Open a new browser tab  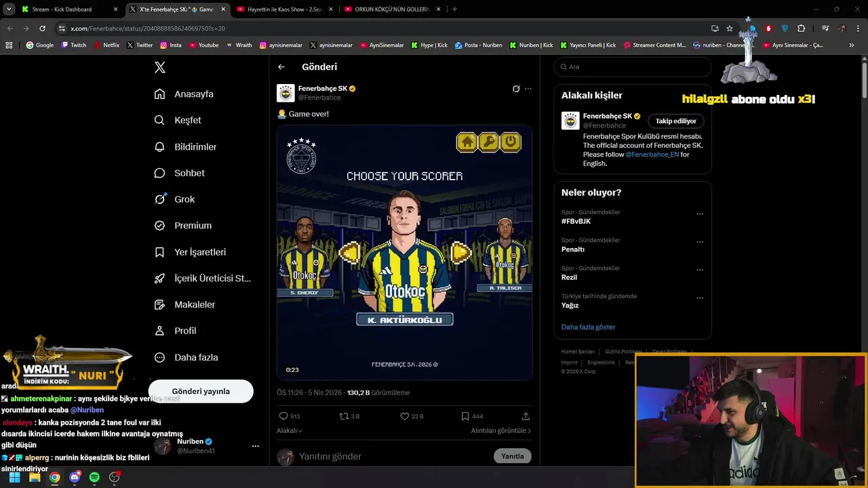pos(454,9)
